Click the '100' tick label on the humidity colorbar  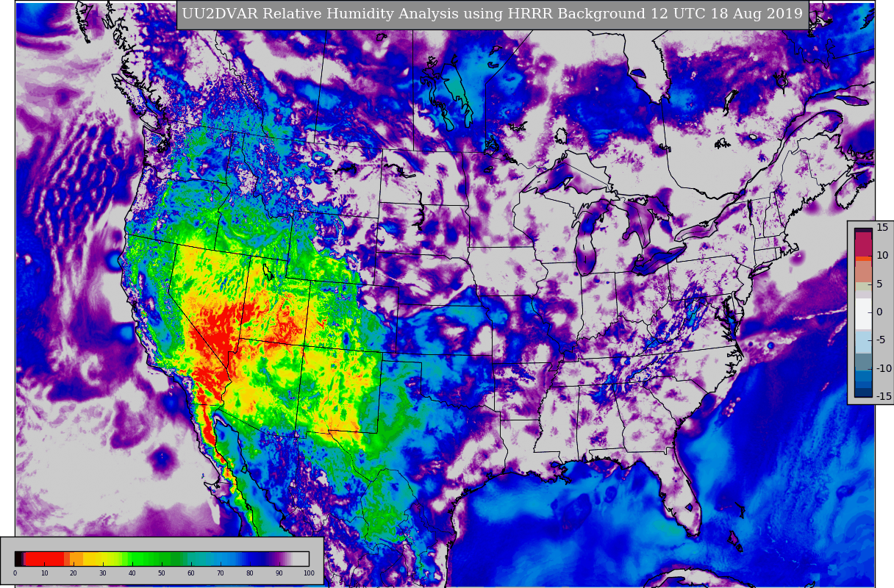coord(308,573)
